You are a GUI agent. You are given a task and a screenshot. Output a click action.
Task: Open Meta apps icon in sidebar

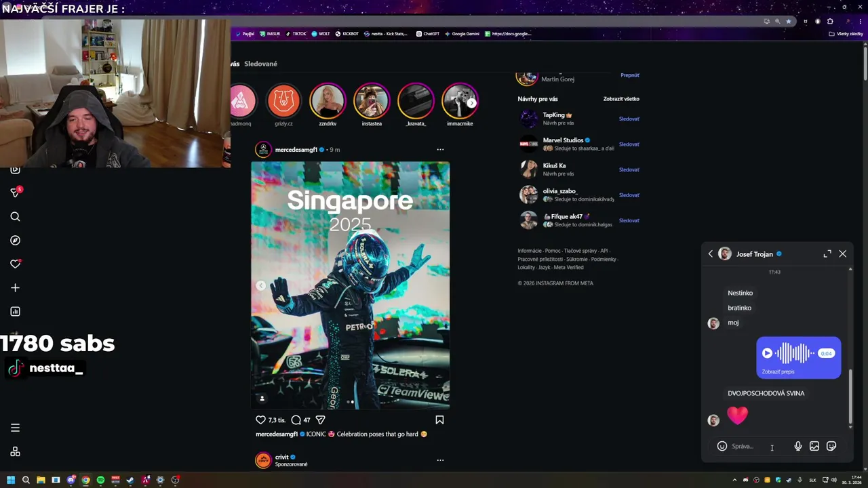(16, 451)
